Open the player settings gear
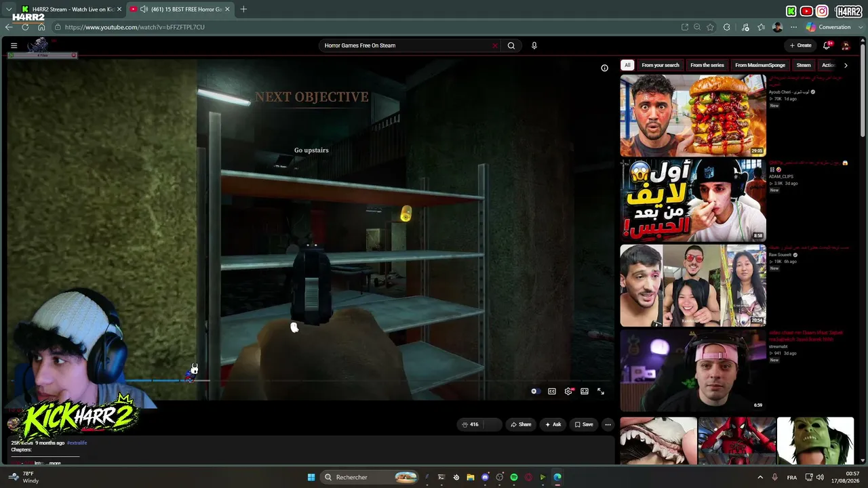Screen dimensions: 868x488 point(568,391)
